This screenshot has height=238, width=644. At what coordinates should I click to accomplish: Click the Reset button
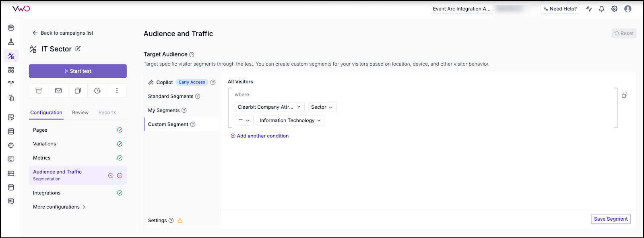coord(624,33)
